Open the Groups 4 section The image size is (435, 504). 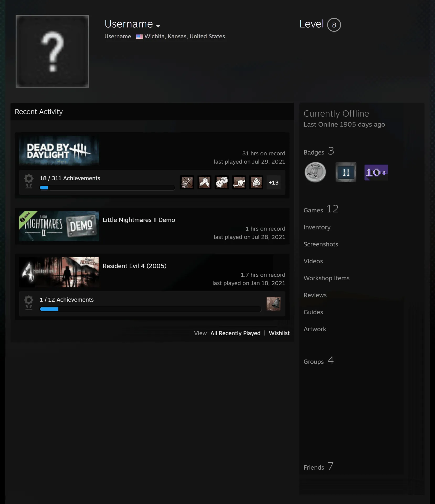319,361
